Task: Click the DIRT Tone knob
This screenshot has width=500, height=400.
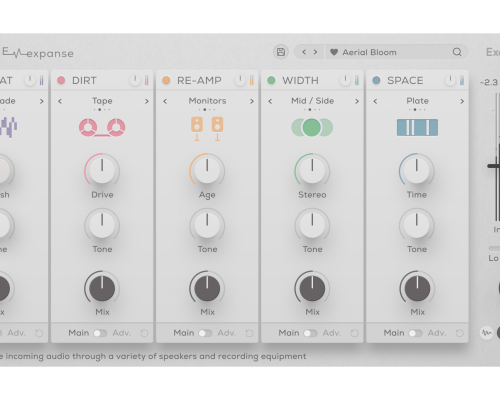Action: point(102,225)
